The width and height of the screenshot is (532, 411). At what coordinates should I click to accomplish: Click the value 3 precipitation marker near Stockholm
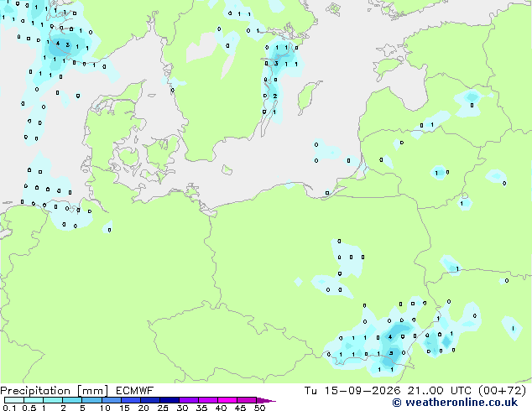point(277,64)
